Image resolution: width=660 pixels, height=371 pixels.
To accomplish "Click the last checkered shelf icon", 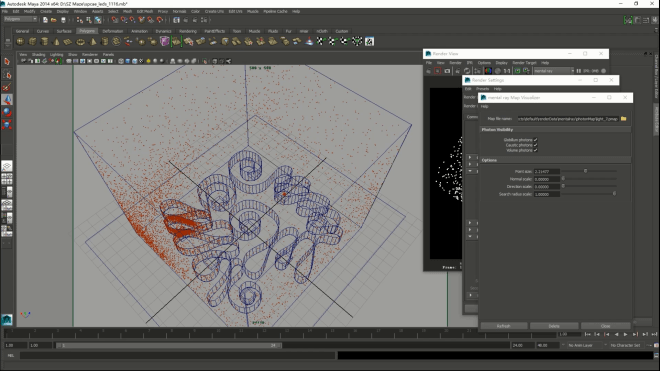I will [369, 41].
